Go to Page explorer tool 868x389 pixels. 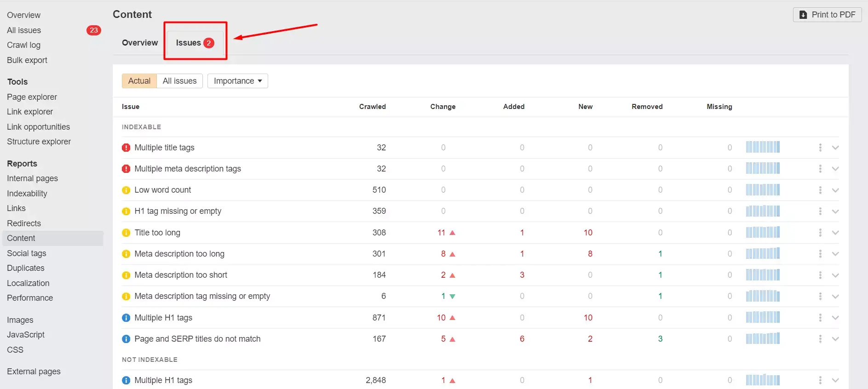pos(32,97)
